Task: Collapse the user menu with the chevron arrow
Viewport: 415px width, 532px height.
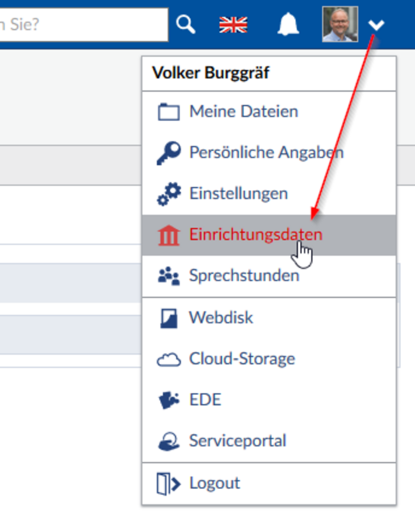Action: click(377, 25)
